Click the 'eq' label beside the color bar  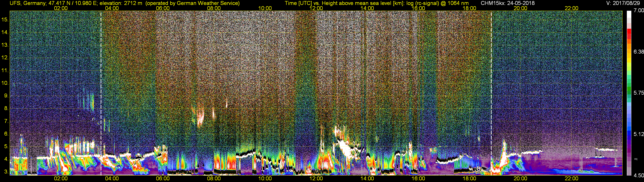pyautogui.click(x=636, y=159)
